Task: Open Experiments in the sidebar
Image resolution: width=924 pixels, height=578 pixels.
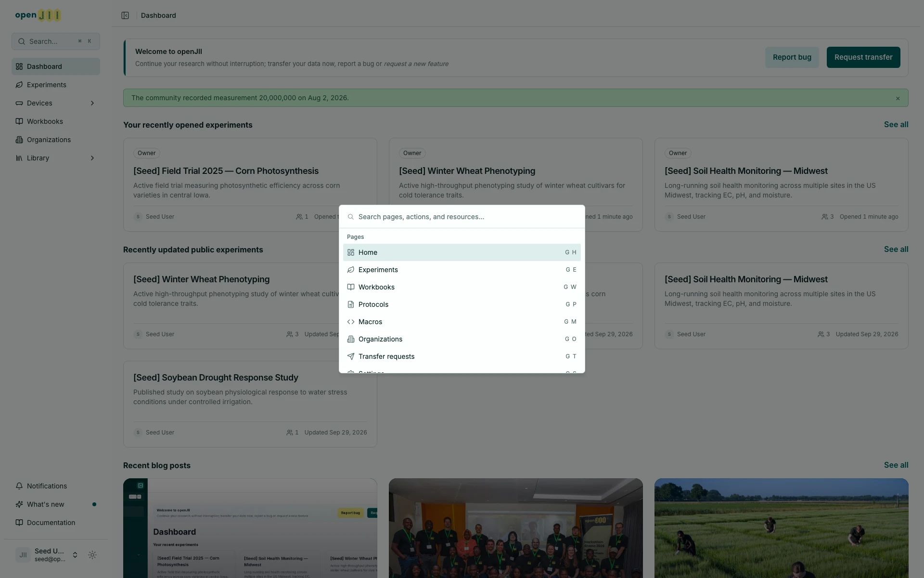Action: [56, 85]
